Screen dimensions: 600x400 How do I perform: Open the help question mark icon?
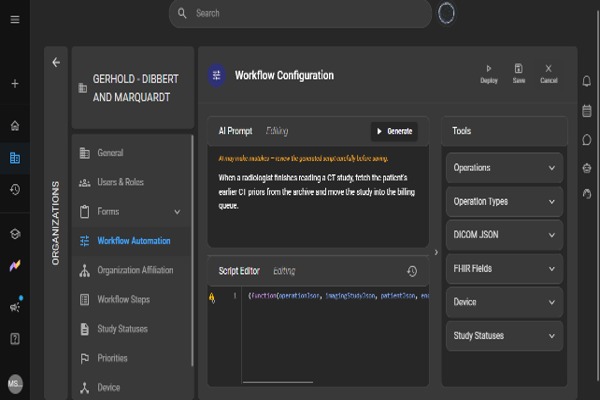pos(15,339)
